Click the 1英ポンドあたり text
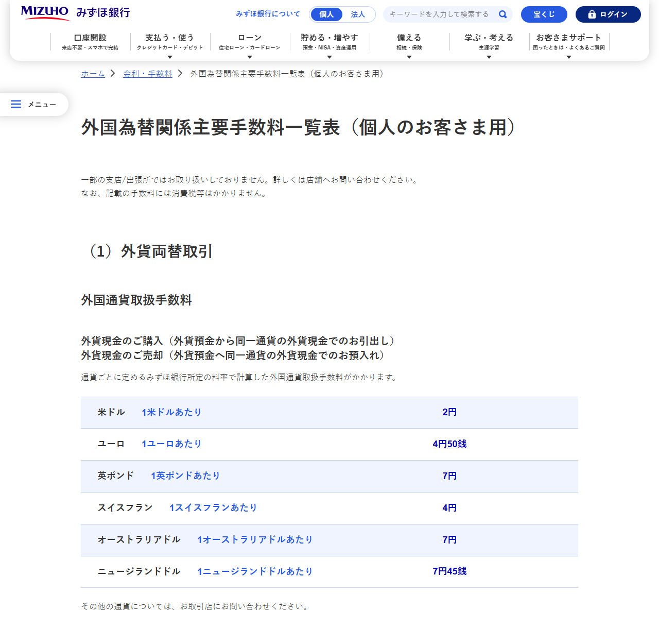The height and width of the screenshot is (644, 659). pyautogui.click(x=185, y=476)
